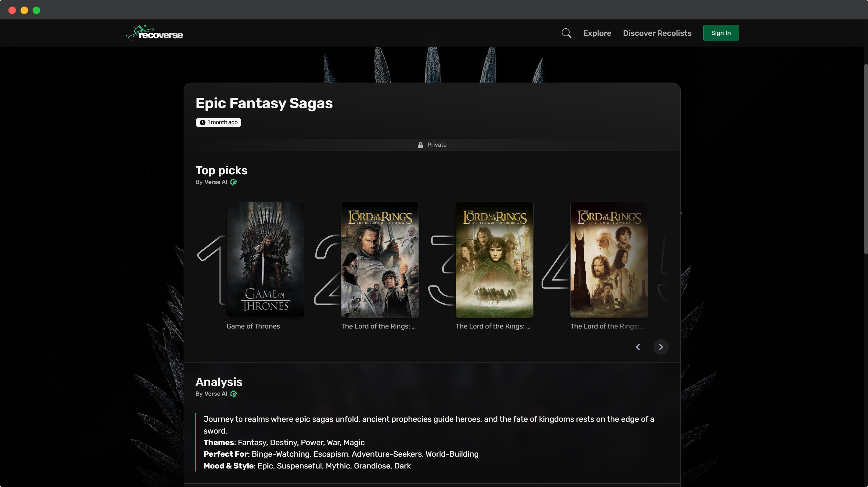Open the Explore menu item
Image resolution: width=868 pixels, height=487 pixels.
(597, 33)
